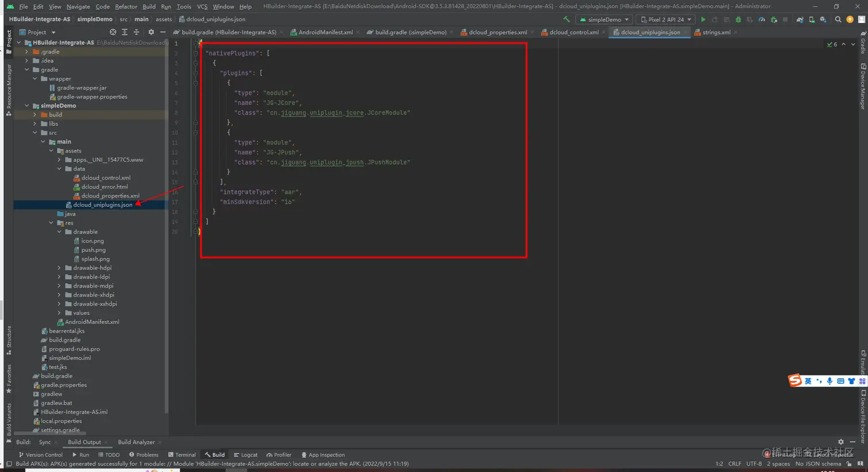Open Resource Manager side panel tab
This screenshot has height=472, width=868.
pyautogui.click(x=9, y=90)
